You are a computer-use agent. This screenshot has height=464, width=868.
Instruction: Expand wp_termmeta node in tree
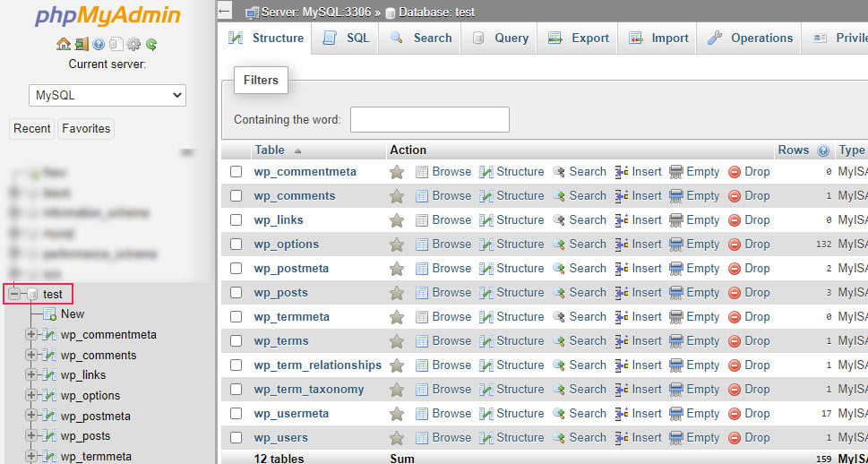coord(31,457)
